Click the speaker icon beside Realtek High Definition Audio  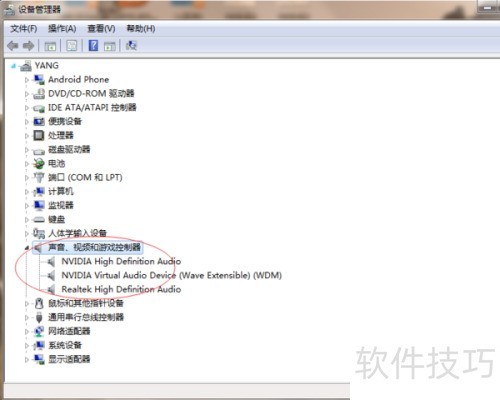pos(51,289)
